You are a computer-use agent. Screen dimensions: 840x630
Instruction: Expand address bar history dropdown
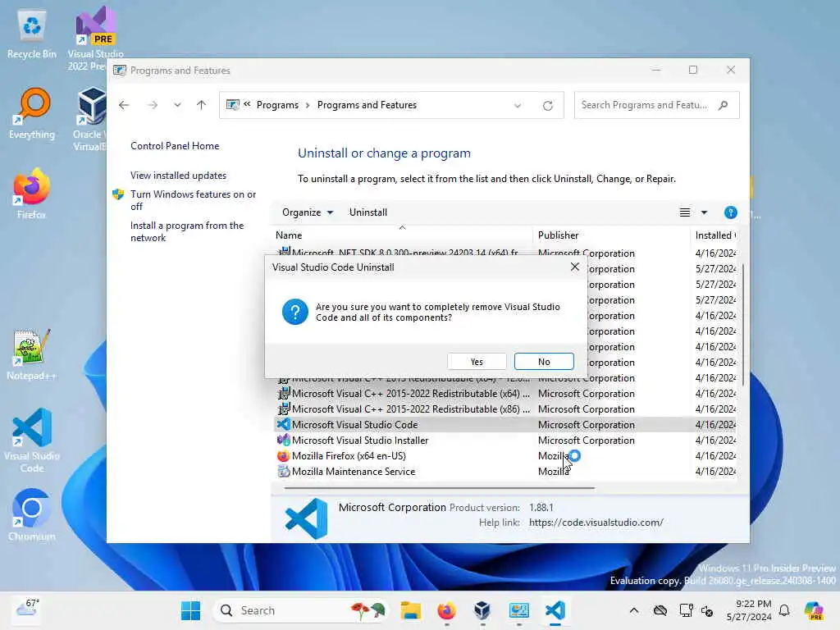(518, 106)
